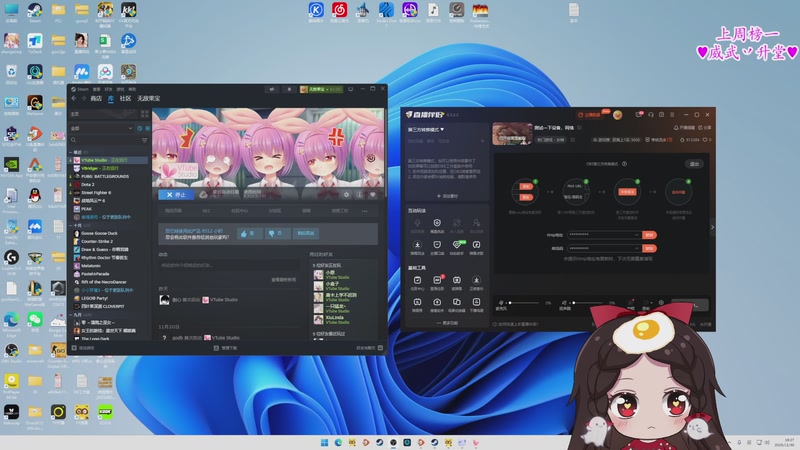
Task: Collapse the 九月 group in Steam library
Action: tap(71, 315)
